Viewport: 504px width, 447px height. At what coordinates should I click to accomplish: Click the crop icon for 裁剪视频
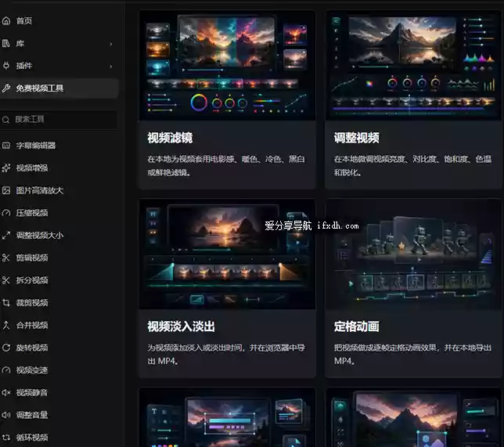pos(6,303)
